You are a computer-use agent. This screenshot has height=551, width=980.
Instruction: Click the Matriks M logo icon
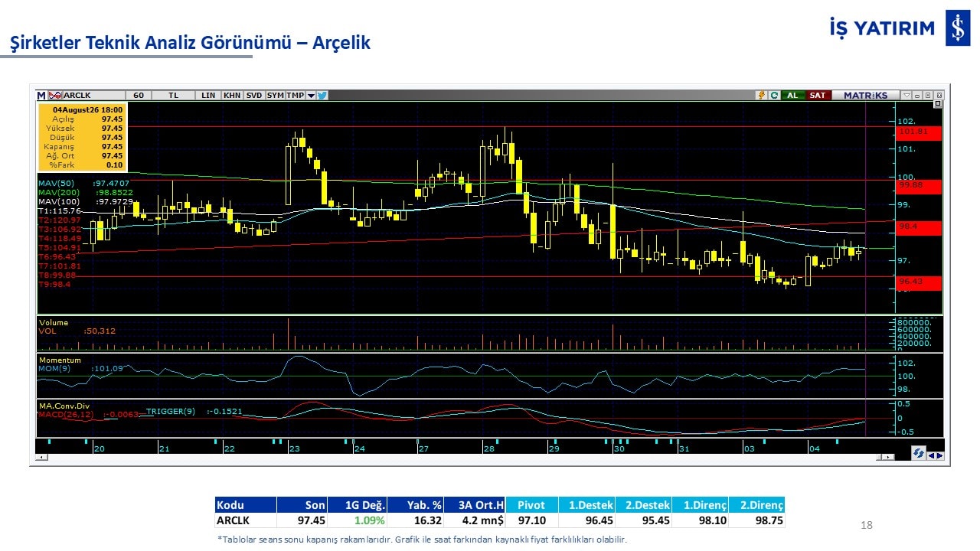click(41, 96)
